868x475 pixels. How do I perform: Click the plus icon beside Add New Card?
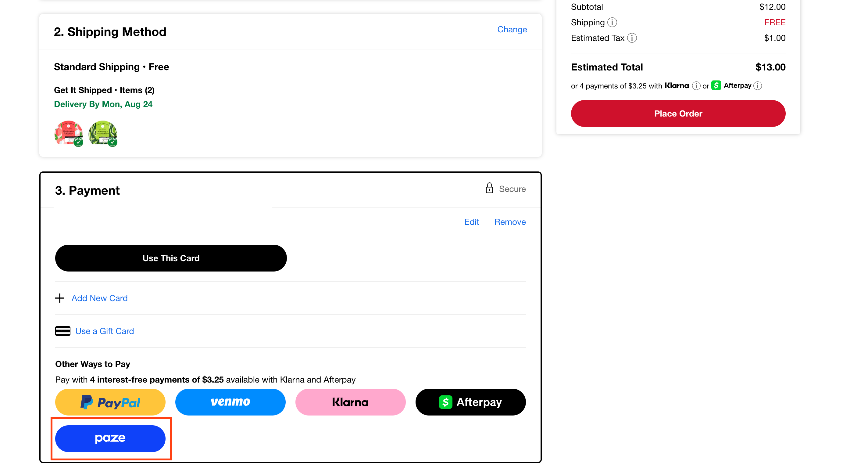[60, 298]
